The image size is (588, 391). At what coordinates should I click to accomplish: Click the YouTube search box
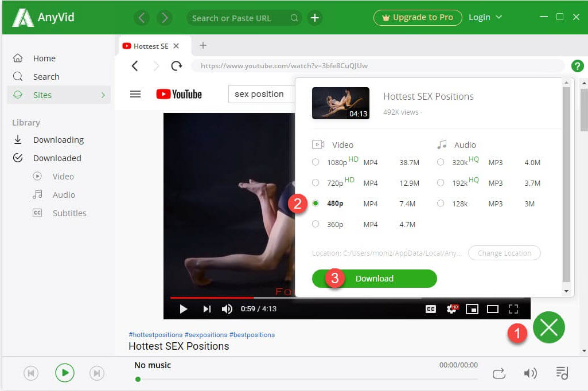[x=262, y=93]
